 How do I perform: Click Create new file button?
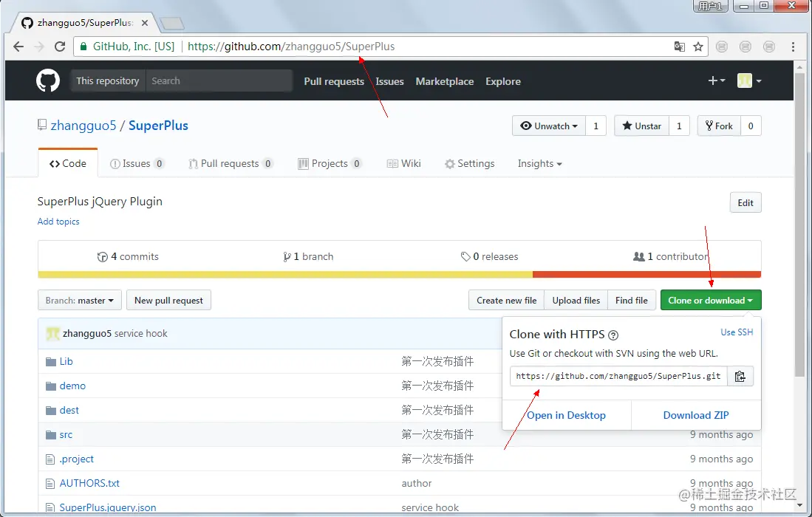click(x=506, y=300)
